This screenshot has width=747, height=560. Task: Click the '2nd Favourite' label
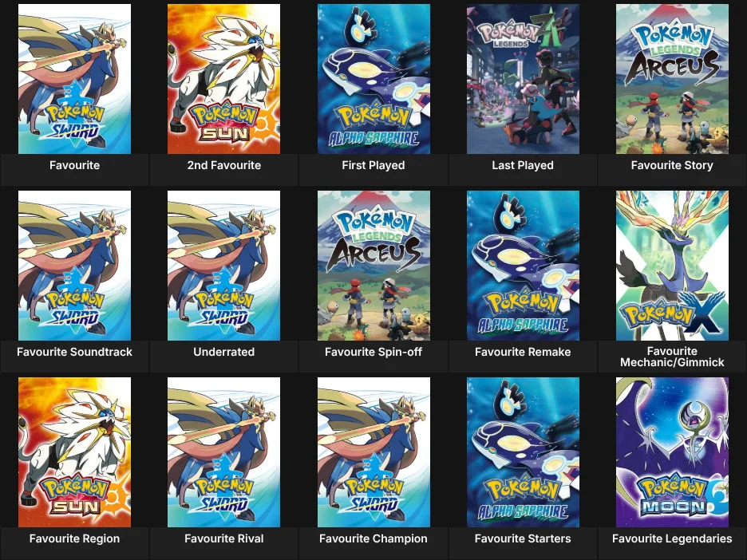point(224,165)
